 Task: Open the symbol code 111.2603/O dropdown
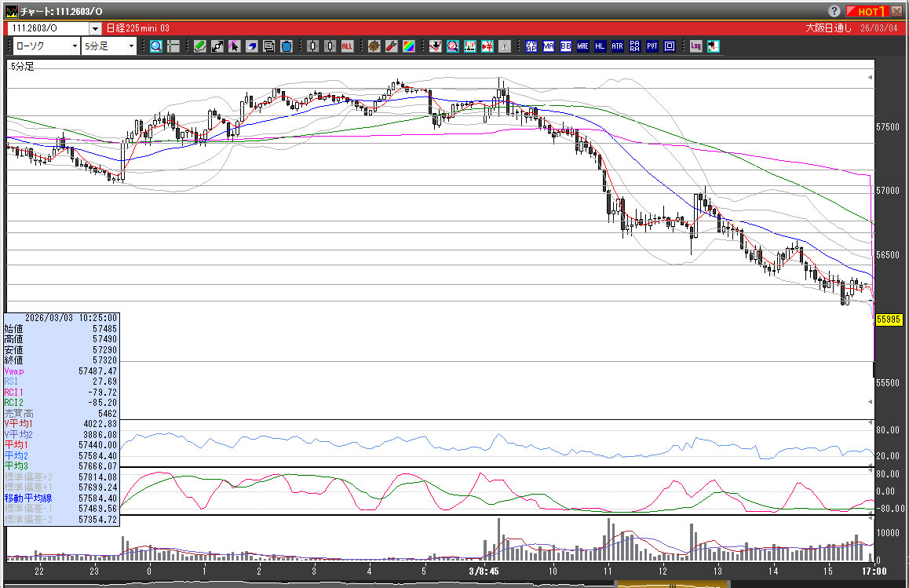pyautogui.click(x=95, y=28)
